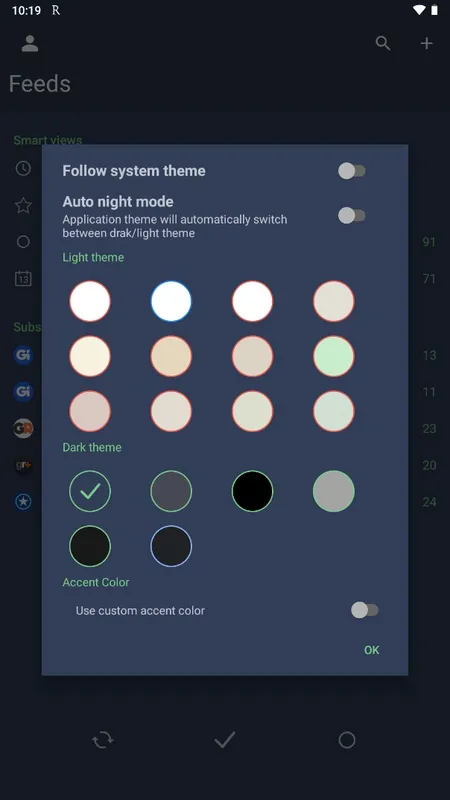Tap the refresh sync icon at bottom
The image size is (450, 800).
click(x=103, y=740)
